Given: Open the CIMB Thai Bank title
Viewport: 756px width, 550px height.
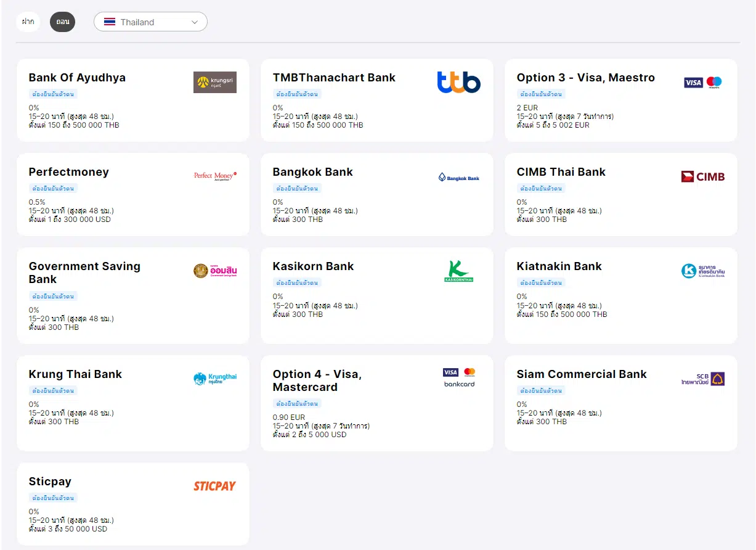Looking at the screenshot, I should pos(561,172).
